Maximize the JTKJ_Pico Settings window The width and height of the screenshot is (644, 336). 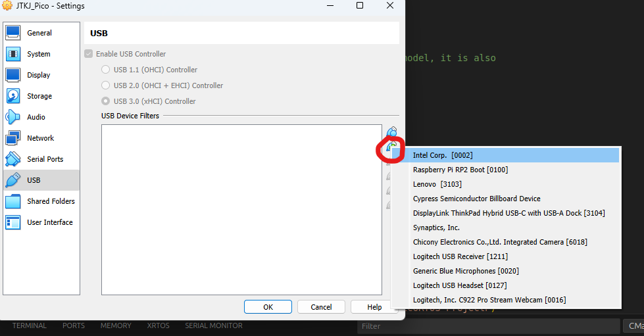[360, 5]
